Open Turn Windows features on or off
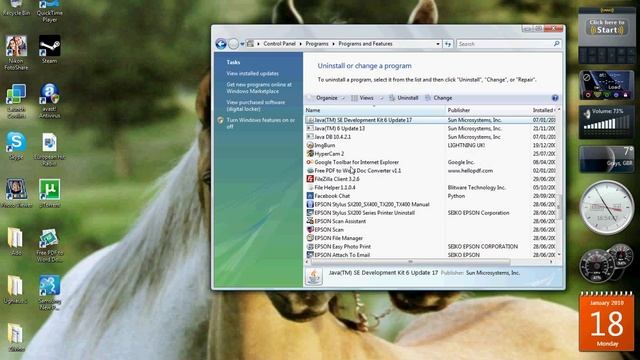Viewport: 640px width, 360px height. (260, 123)
